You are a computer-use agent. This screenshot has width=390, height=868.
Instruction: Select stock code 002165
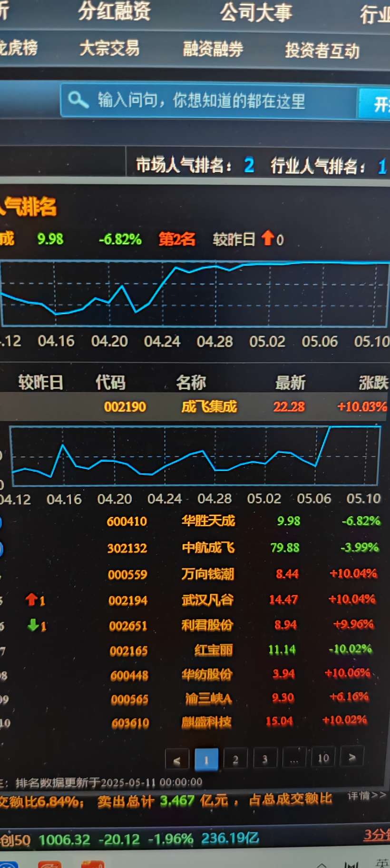(x=129, y=651)
